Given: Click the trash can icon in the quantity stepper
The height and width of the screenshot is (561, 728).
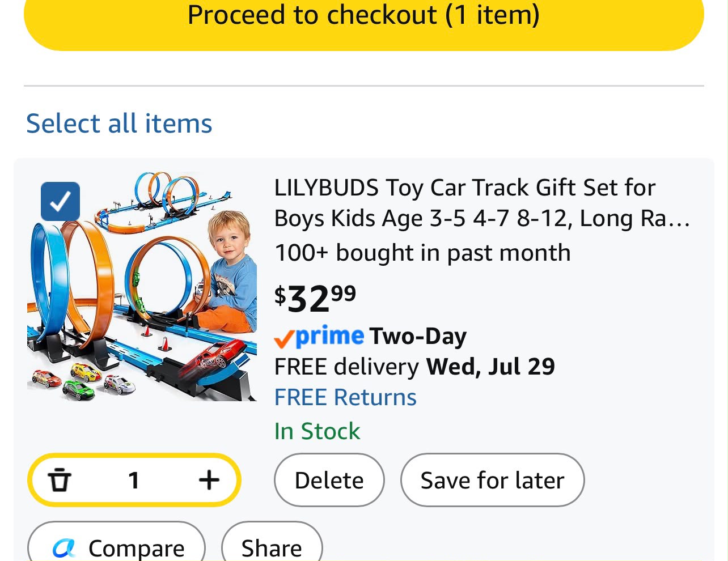Looking at the screenshot, I should tap(60, 480).
